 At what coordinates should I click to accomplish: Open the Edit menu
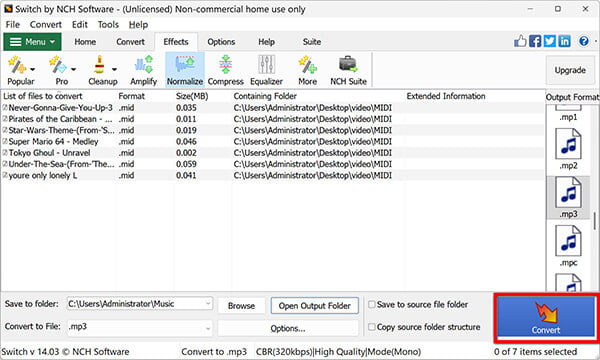click(80, 25)
